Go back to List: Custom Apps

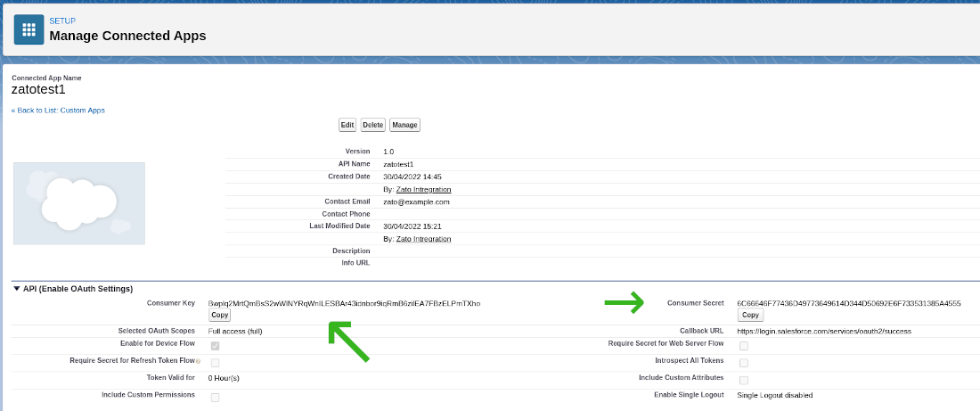(x=58, y=110)
